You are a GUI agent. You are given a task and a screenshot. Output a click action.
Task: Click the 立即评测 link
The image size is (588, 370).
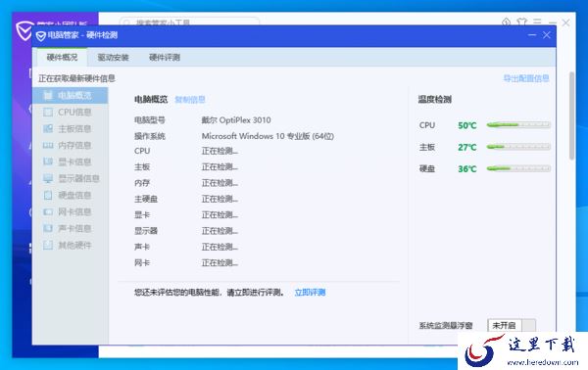tap(310, 293)
